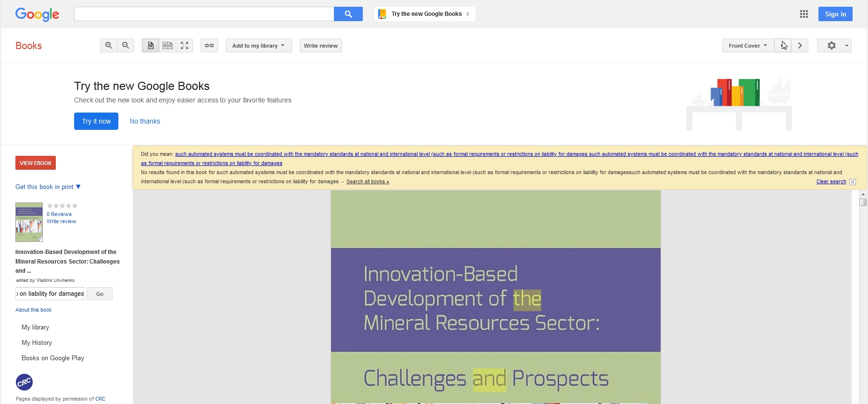Click the Google Books icon in promo chip
This screenshot has width=868, height=404.
click(382, 14)
